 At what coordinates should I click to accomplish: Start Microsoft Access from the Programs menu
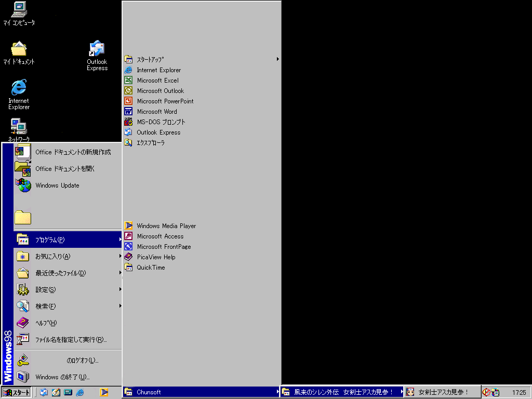(x=202, y=236)
